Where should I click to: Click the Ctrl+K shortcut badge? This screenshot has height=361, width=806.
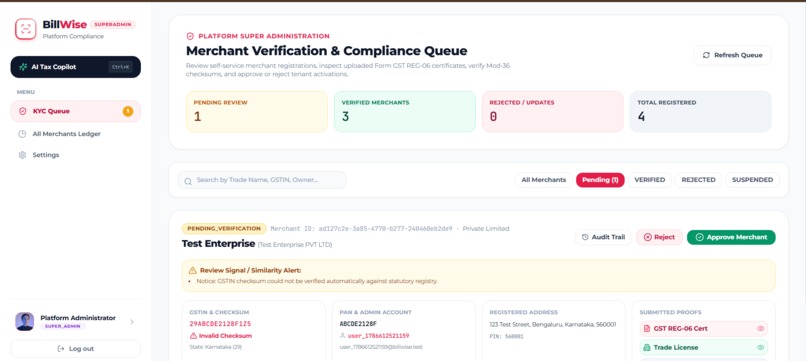pos(121,67)
